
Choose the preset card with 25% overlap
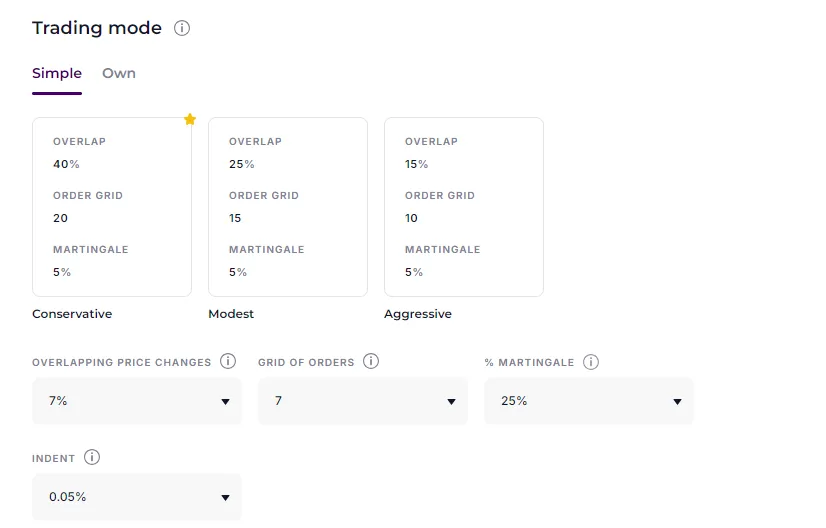(x=288, y=207)
